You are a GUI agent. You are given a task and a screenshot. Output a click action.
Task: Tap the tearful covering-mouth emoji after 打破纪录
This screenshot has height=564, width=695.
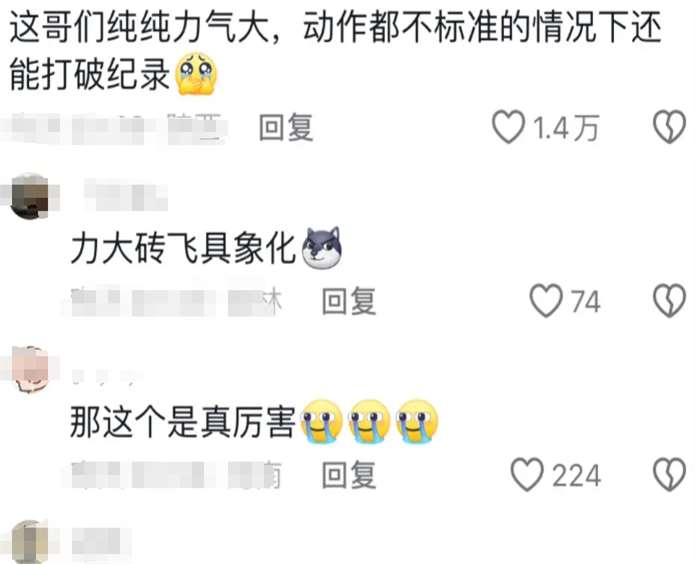point(196,74)
